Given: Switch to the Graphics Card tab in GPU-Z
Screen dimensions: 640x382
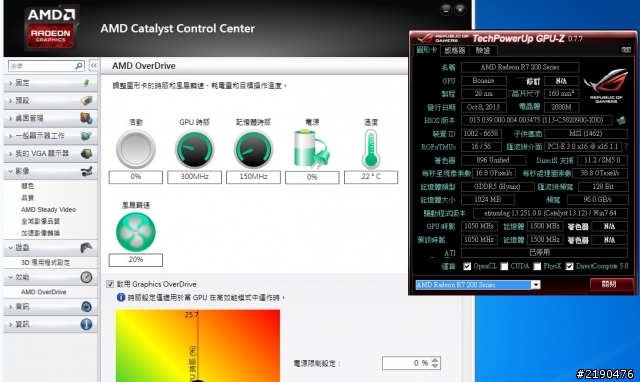Looking at the screenshot, I should [427, 50].
